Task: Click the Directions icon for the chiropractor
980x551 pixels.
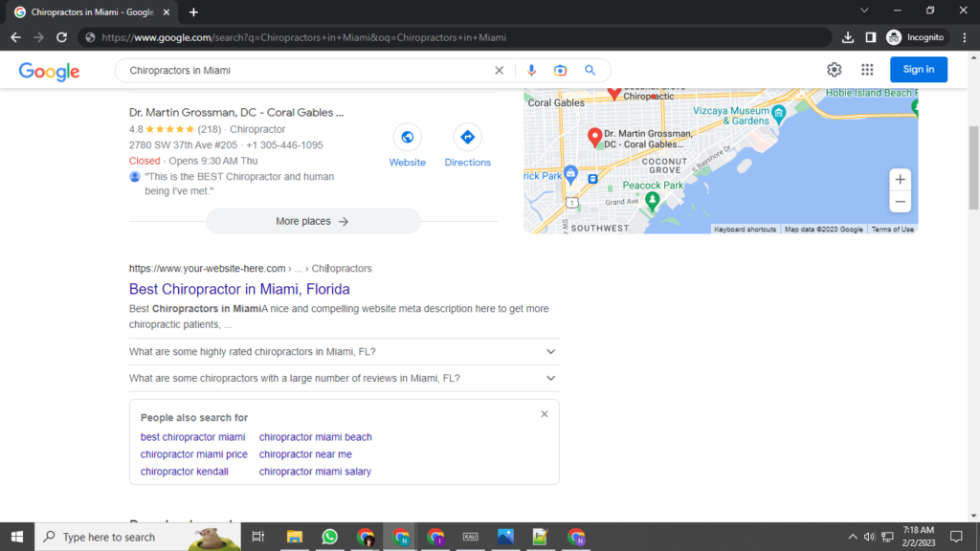Action: (467, 138)
